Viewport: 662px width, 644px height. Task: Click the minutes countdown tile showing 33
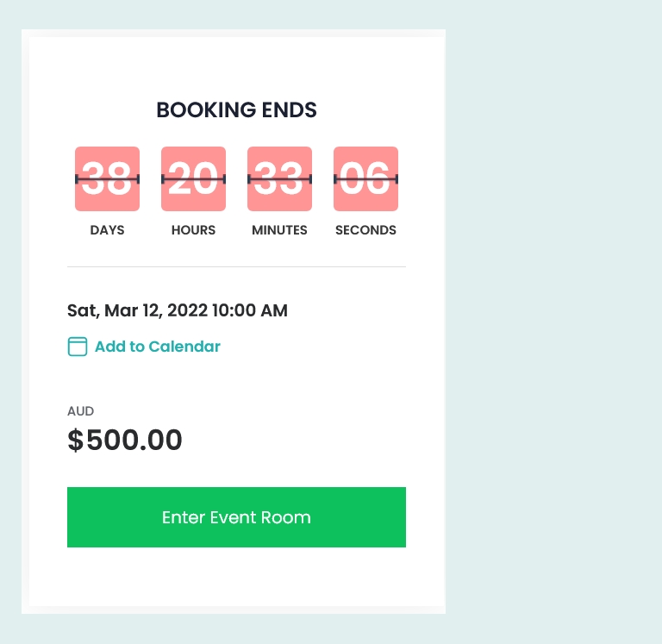point(279,179)
